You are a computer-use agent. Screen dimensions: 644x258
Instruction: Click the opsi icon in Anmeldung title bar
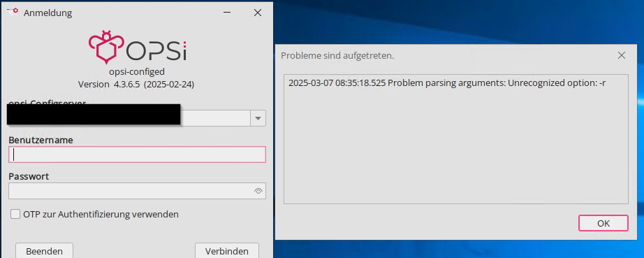click(x=13, y=11)
